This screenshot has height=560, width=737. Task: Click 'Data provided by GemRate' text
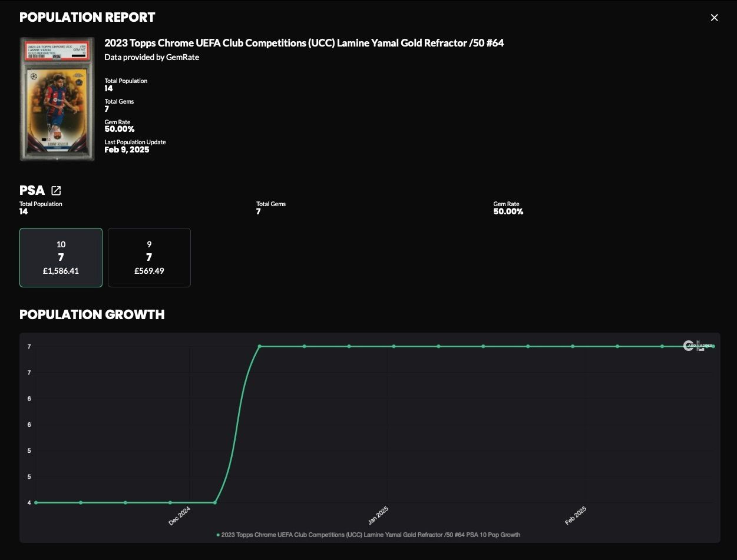151,57
